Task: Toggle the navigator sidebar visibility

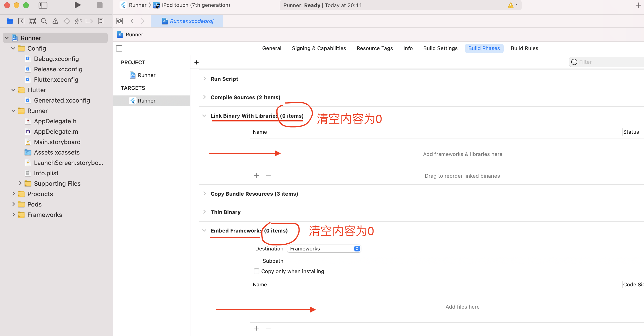Action: (x=43, y=5)
